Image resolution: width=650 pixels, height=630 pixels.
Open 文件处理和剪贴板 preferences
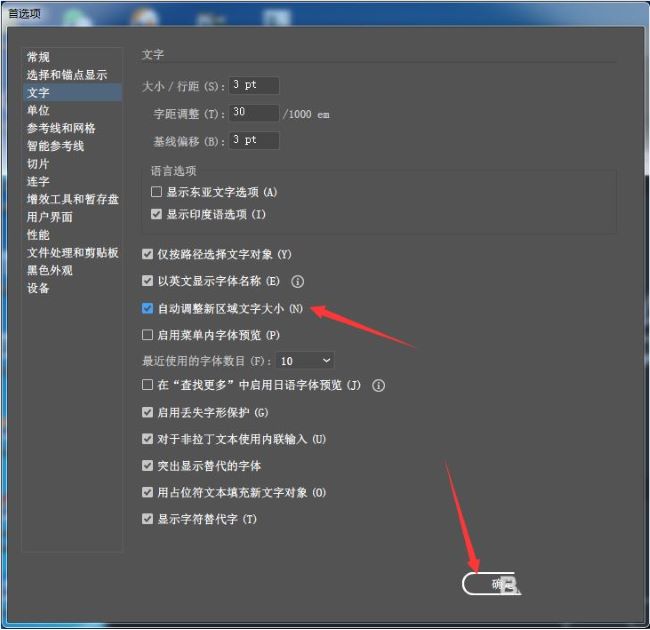coord(72,253)
